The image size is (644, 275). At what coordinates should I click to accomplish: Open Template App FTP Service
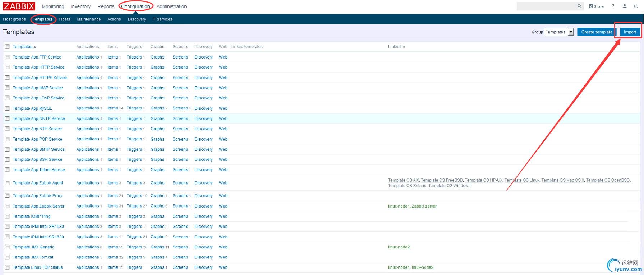pyautogui.click(x=37, y=57)
